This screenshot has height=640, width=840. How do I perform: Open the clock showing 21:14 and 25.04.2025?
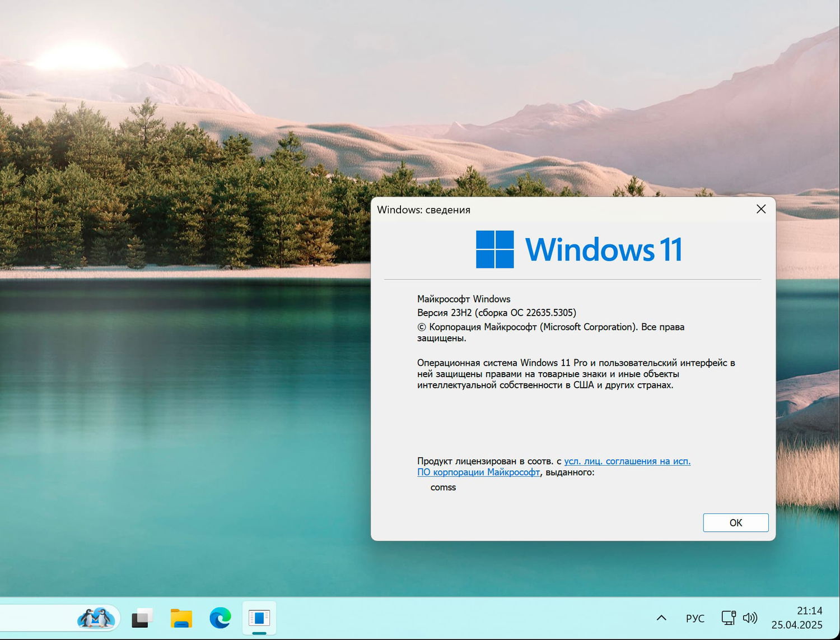(797, 618)
